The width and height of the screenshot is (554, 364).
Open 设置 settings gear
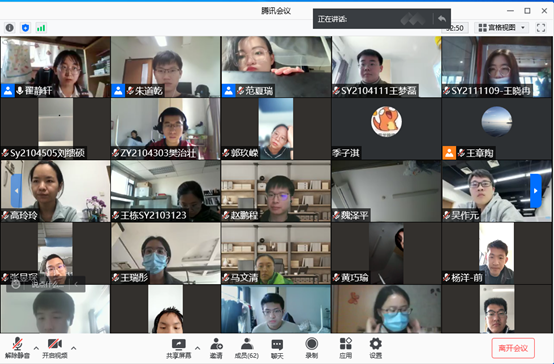click(x=376, y=348)
